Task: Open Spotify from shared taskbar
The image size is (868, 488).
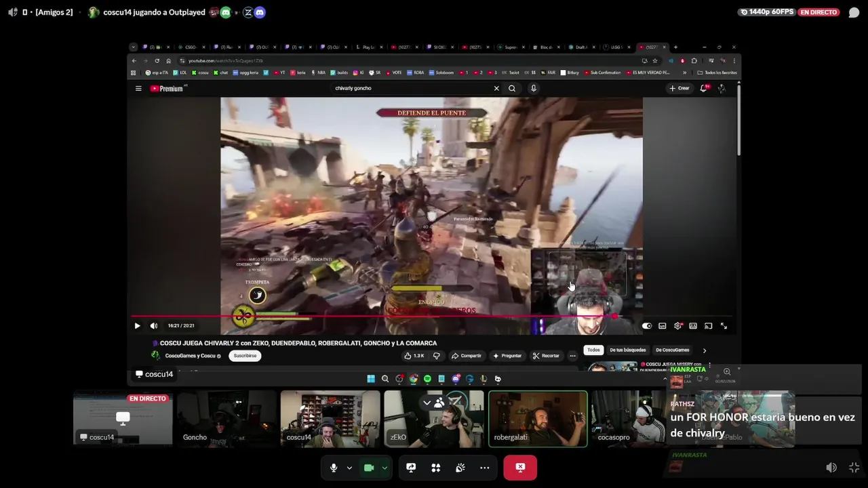Action: [x=427, y=379]
